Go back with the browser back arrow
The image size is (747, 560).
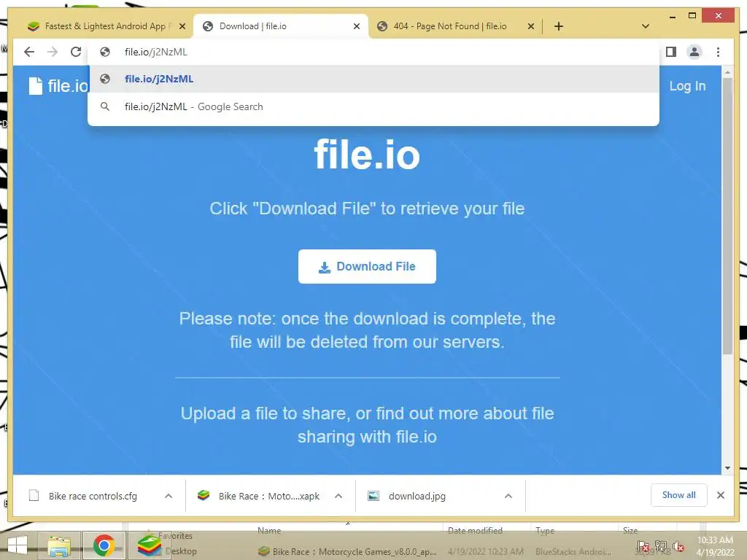(29, 52)
